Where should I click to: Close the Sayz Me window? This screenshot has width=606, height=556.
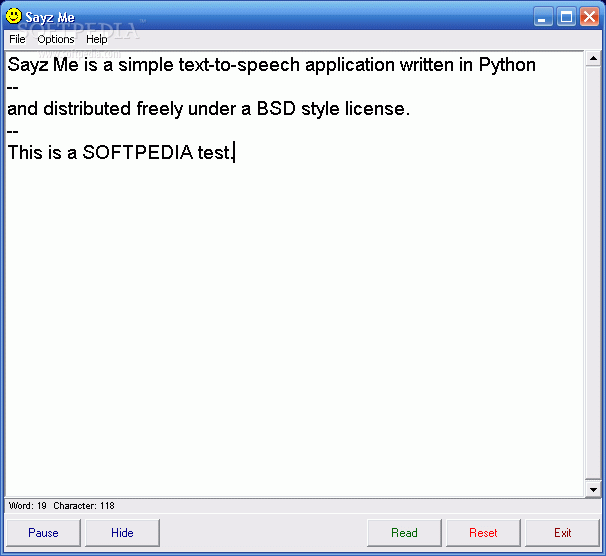click(589, 17)
